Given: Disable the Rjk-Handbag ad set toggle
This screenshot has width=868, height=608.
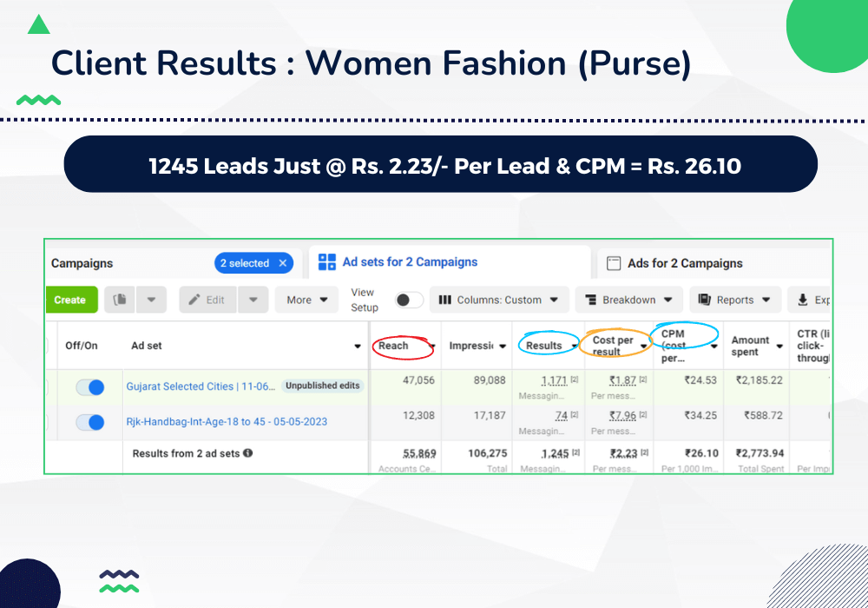Looking at the screenshot, I should [x=90, y=422].
